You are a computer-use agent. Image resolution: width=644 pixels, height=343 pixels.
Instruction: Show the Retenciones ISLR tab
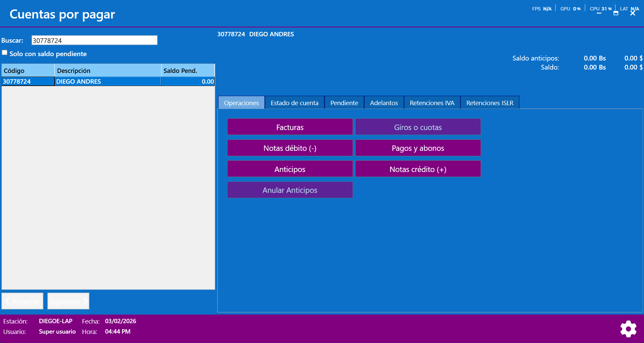point(489,103)
